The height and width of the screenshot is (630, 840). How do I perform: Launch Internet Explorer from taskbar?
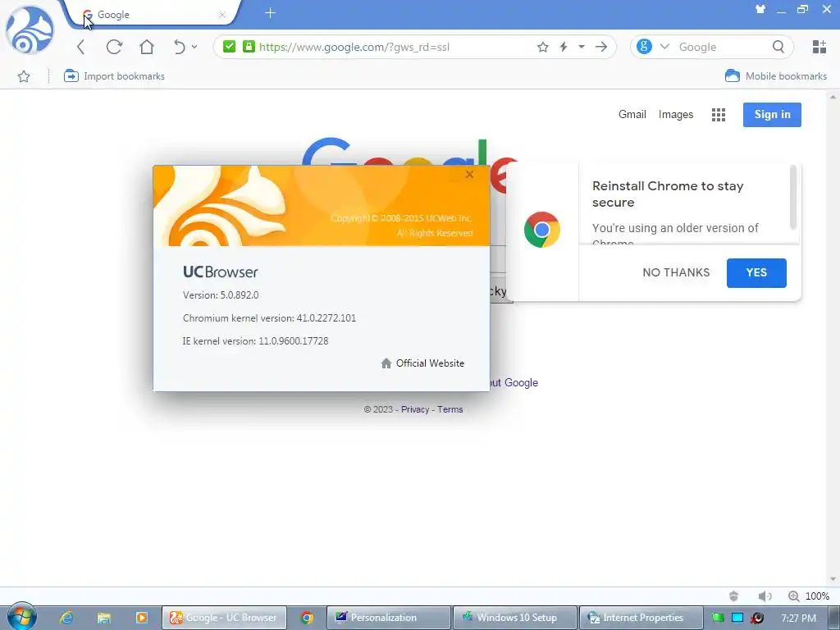point(66,618)
